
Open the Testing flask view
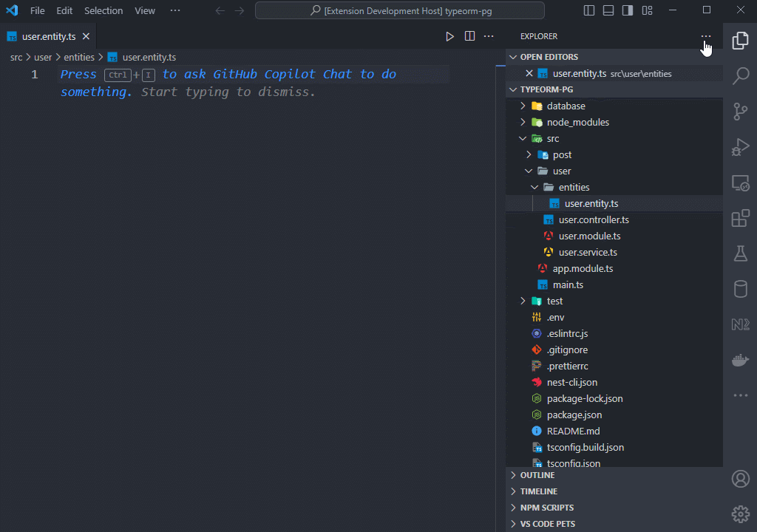pos(740,253)
